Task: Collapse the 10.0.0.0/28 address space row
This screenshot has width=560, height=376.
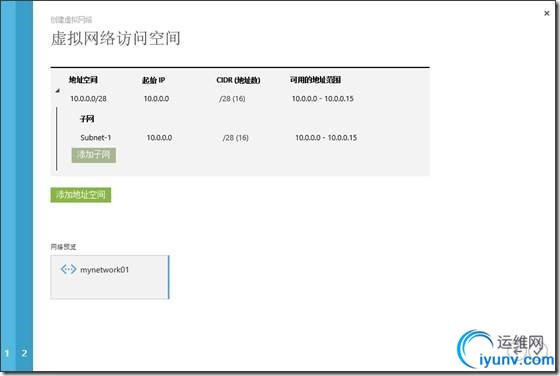Action: (58, 91)
